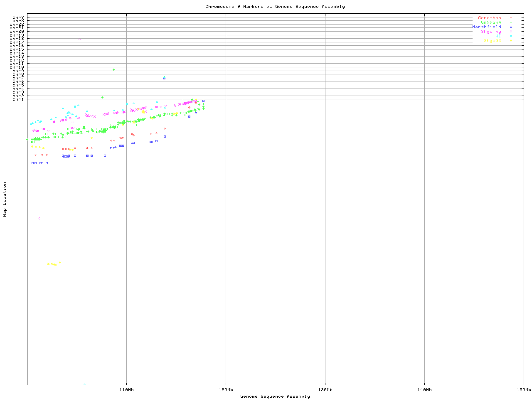Click the Marshfield legend label
The height and width of the screenshot is (399, 532).
point(486,27)
